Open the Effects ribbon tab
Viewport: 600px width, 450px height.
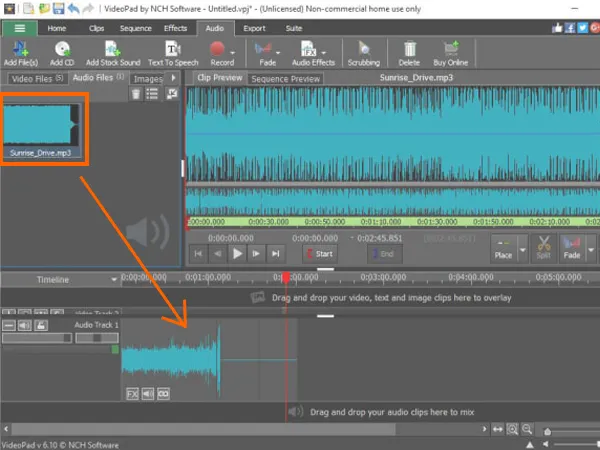175,28
